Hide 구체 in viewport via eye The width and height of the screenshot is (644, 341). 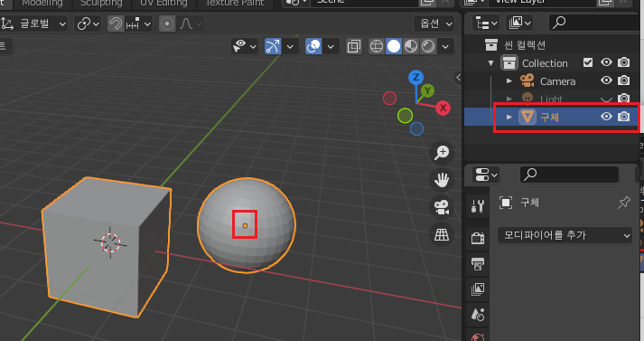tap(606, 117)
